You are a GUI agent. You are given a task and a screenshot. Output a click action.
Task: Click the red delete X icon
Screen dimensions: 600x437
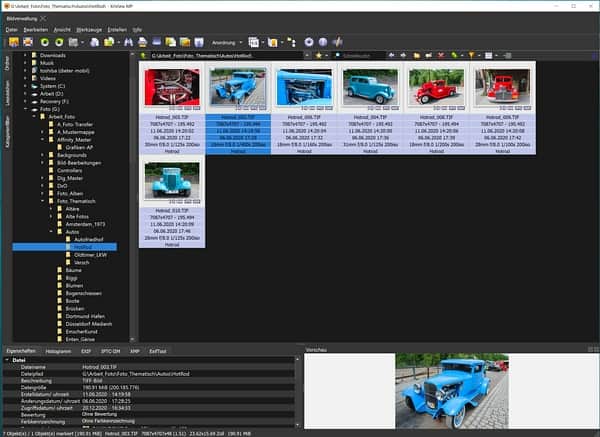tap(441, 55)
